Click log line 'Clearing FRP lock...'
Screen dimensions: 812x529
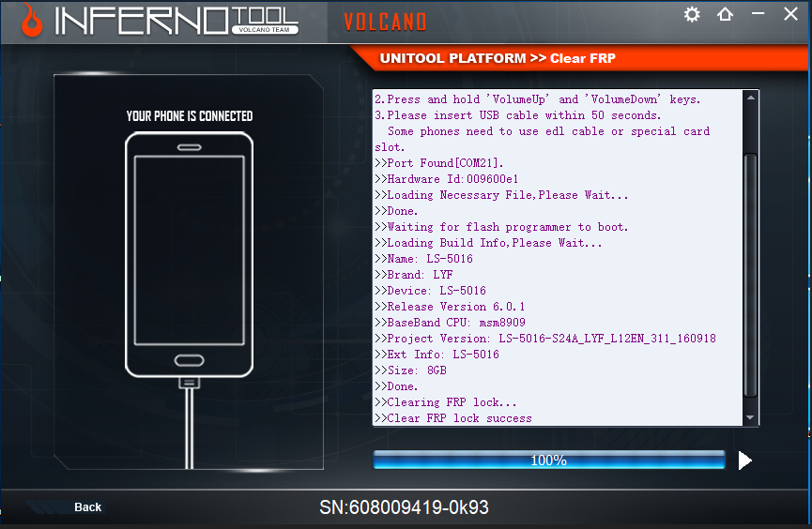point(446,402)
